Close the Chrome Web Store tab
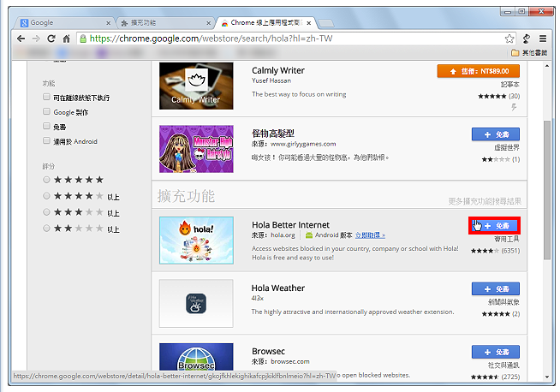Viewport: 560px width, 392px height. tap(309, 23)
